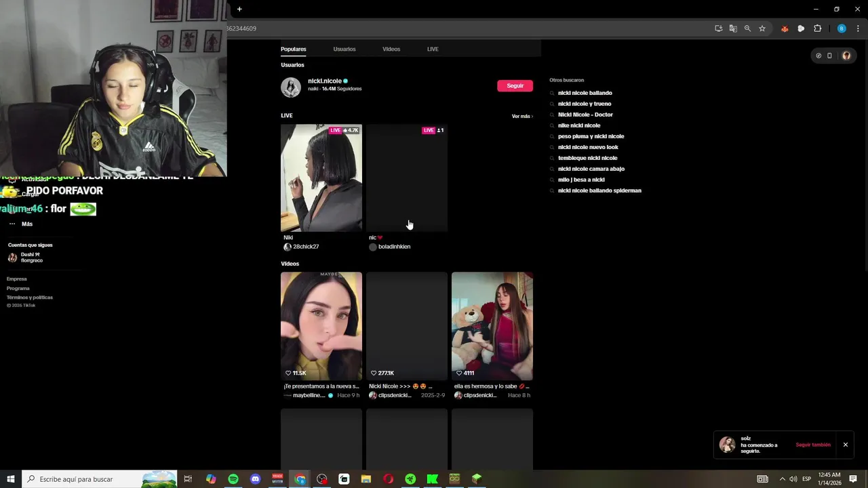
Task: Click the Windows taskbar search box
Action: (x=100, y=479)
